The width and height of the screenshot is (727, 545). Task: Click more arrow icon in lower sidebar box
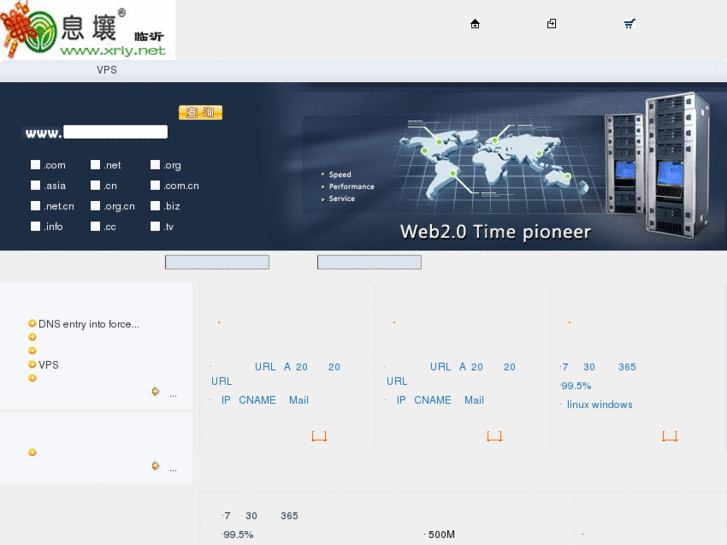[x=155, y=466]
